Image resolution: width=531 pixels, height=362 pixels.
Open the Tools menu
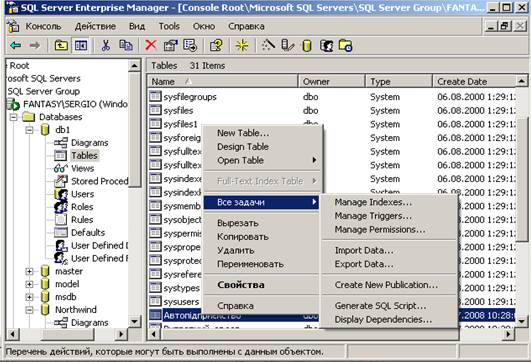(169, 26)
